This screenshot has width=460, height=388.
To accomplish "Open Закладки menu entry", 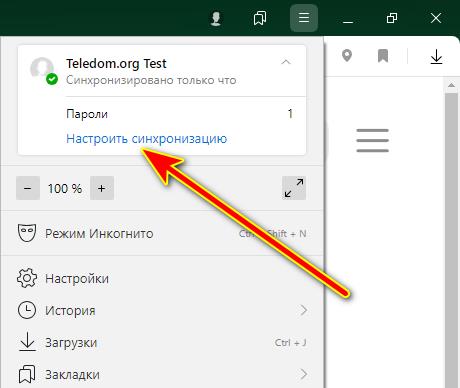I will click(x=162, y=374).
